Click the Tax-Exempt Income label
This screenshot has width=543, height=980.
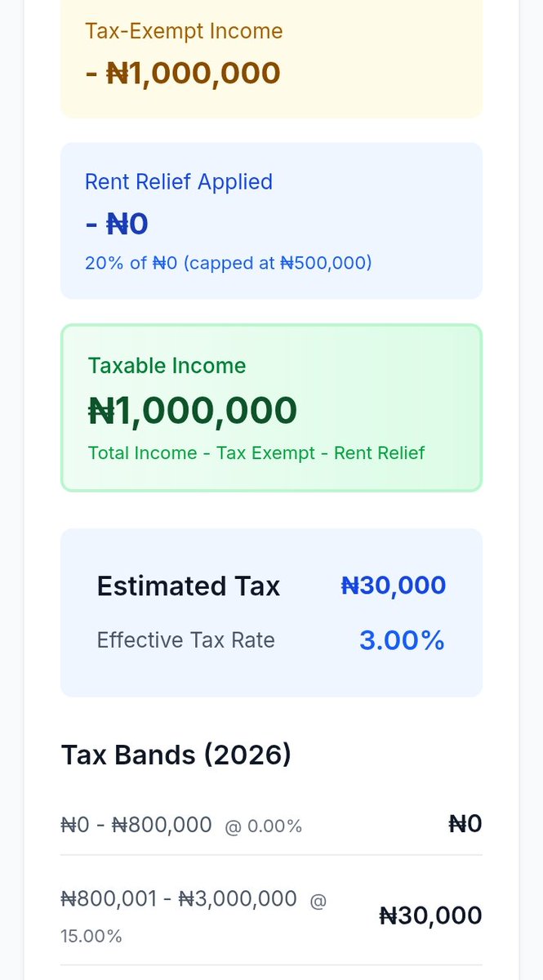[184, 32]
